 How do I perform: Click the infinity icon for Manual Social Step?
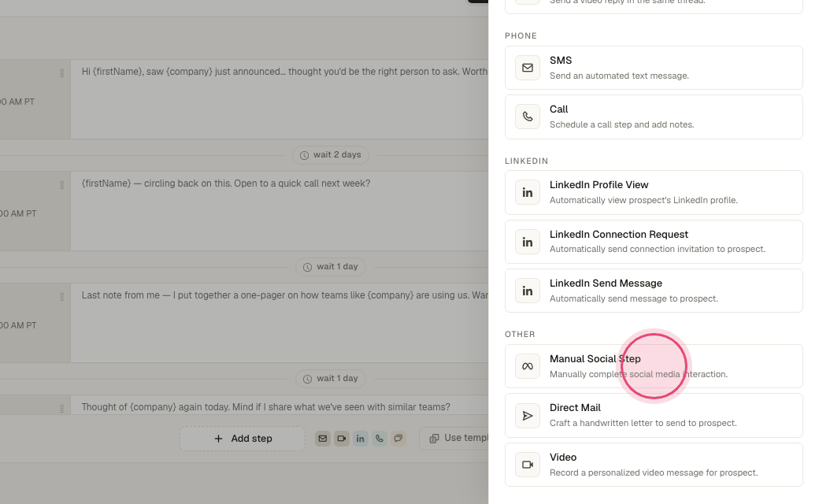tap(528, 366)
